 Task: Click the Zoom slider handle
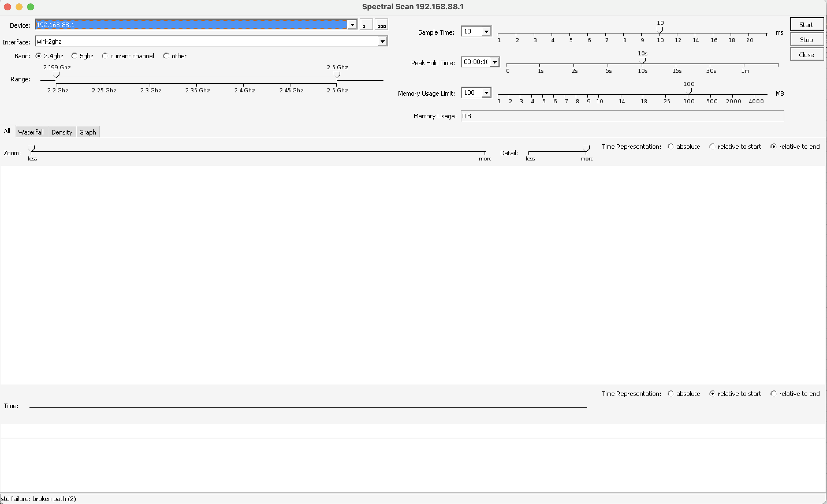(x=31, y=148)
